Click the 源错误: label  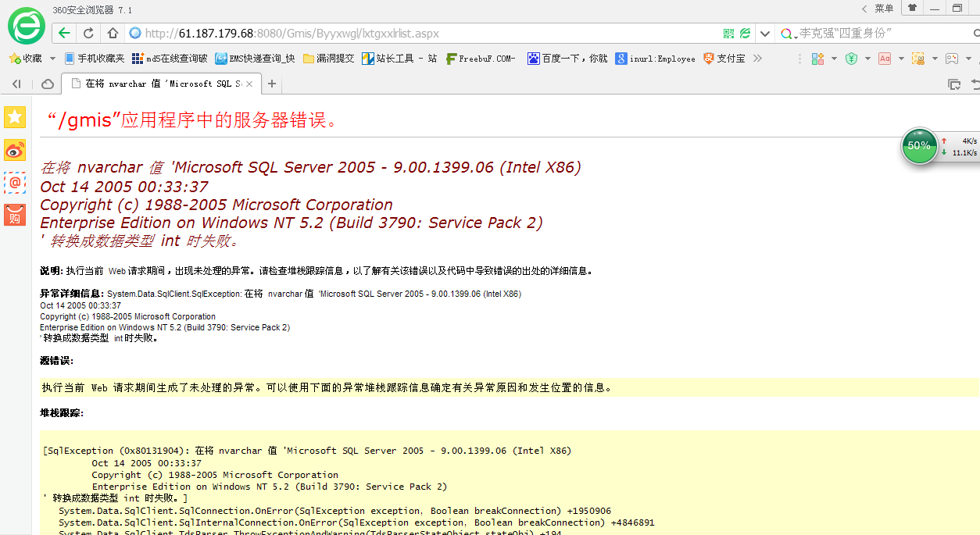click(56, 361)
